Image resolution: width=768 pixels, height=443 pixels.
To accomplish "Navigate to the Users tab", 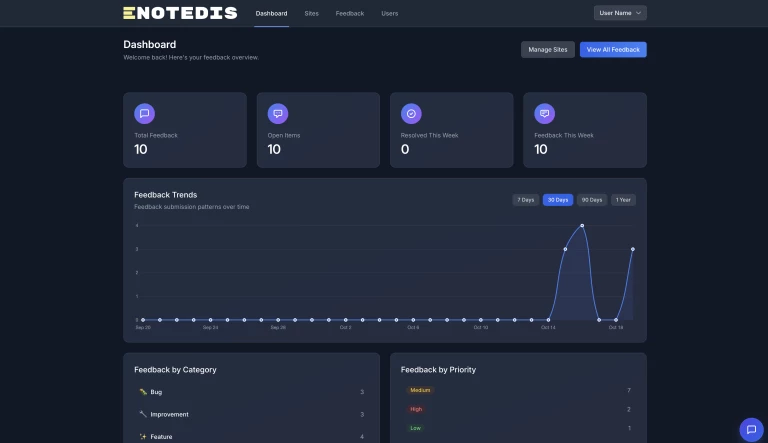I will tap(389, 13).
